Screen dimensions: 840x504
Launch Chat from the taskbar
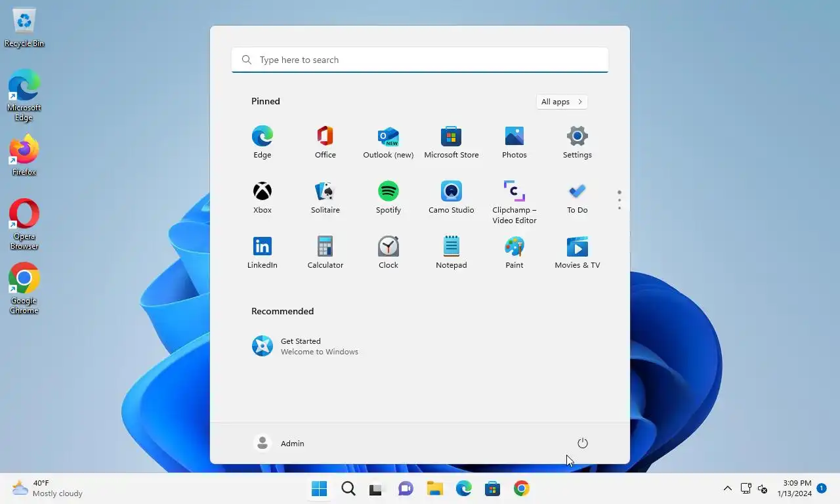(406, 488)
